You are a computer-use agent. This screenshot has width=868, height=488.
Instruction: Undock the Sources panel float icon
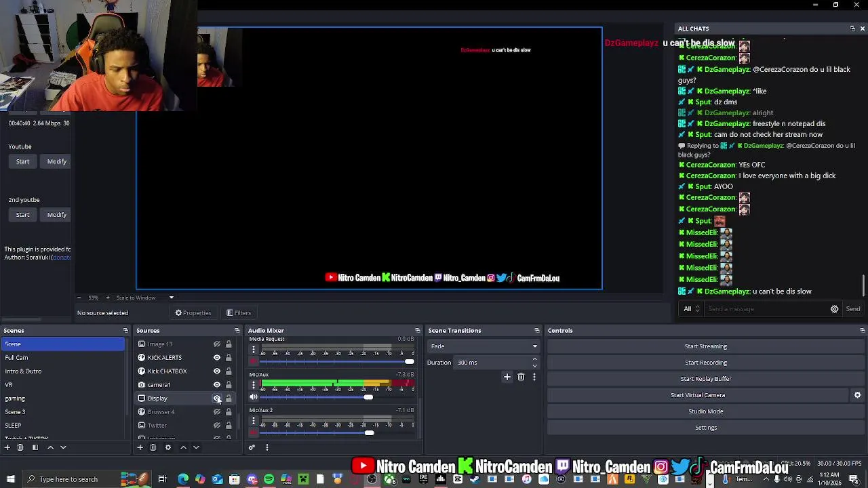pos(237,331)
